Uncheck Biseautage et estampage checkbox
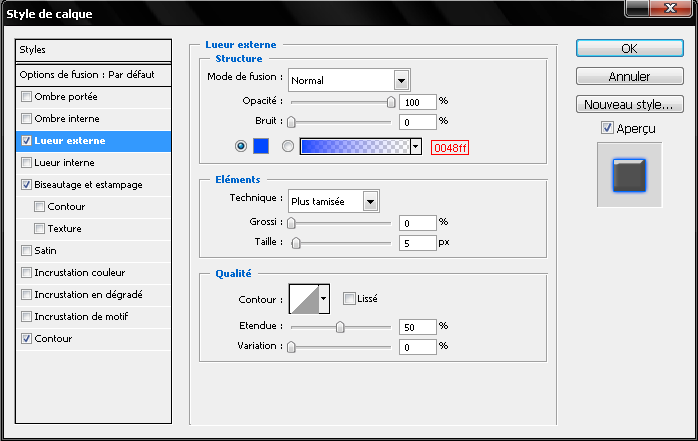This screenshot has height=441, width=698. pos(26,184)
